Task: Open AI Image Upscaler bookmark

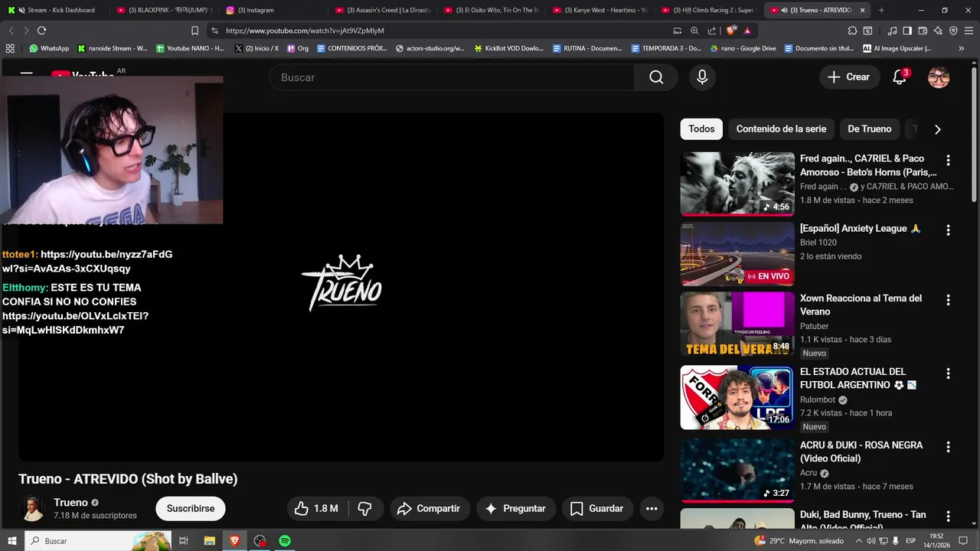Action: [x=897, y=48]
